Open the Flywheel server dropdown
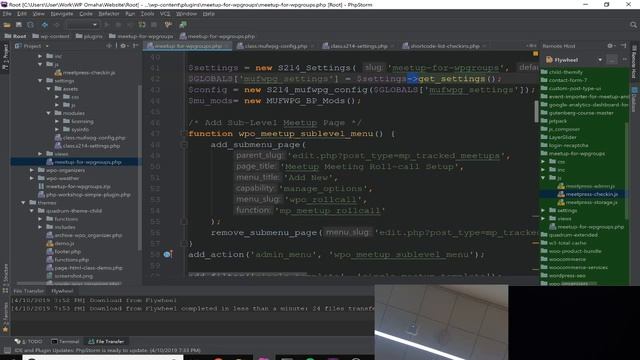The image size is (640, 360). [600, 60]
